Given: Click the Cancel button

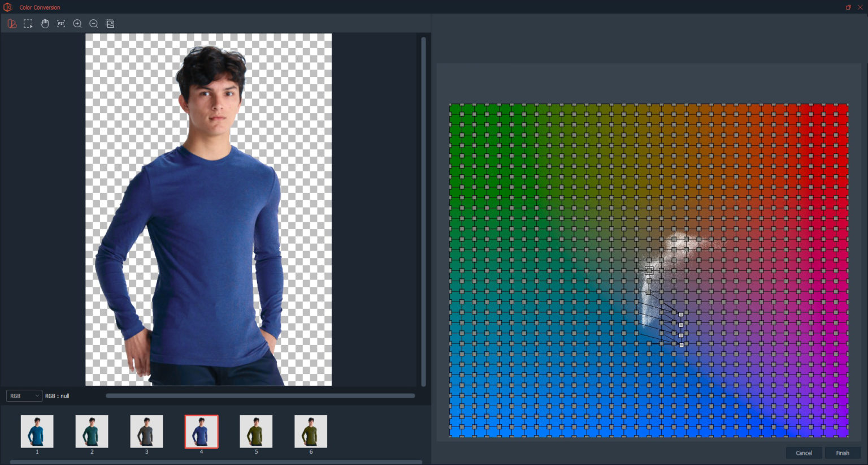Looking at the screenshot, I should coord(804,453).
